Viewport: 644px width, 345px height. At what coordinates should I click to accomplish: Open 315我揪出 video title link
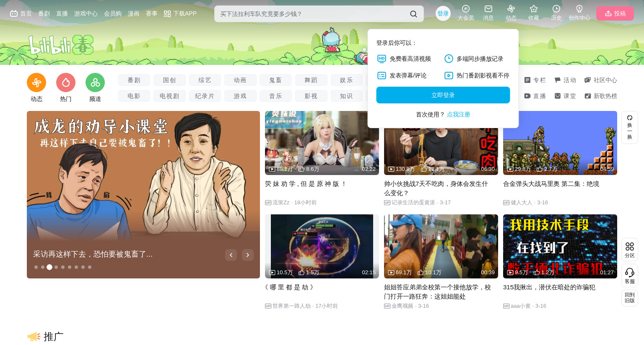click(549, 287)
